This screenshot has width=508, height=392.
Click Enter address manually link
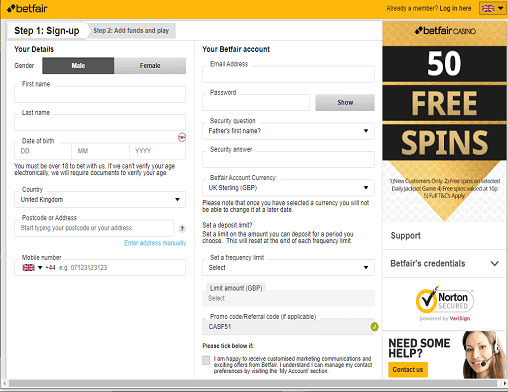pos(155,243)
